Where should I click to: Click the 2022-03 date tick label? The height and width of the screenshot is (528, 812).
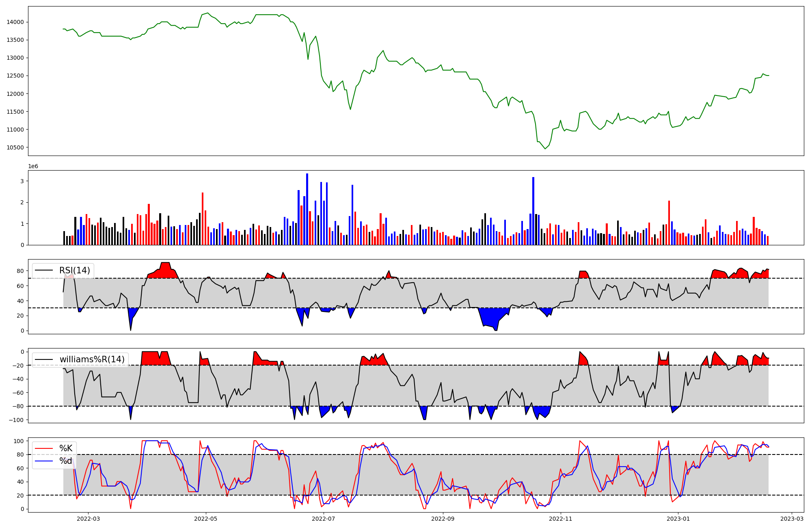tap(88, 518)
